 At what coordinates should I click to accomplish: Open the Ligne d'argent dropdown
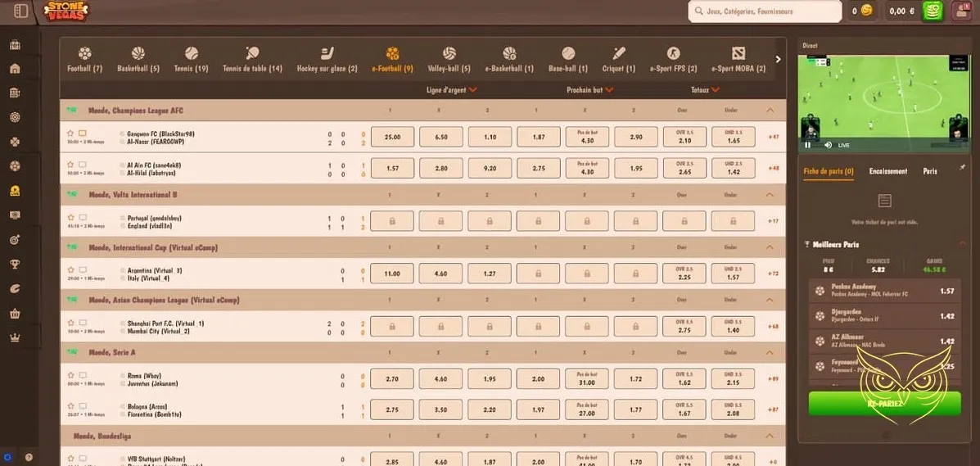coord(452,90)
